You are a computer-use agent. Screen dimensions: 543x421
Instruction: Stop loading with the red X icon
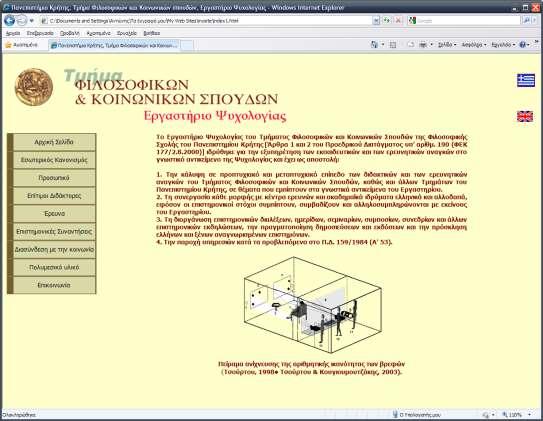pyautogui.click(x=398, y=21)
